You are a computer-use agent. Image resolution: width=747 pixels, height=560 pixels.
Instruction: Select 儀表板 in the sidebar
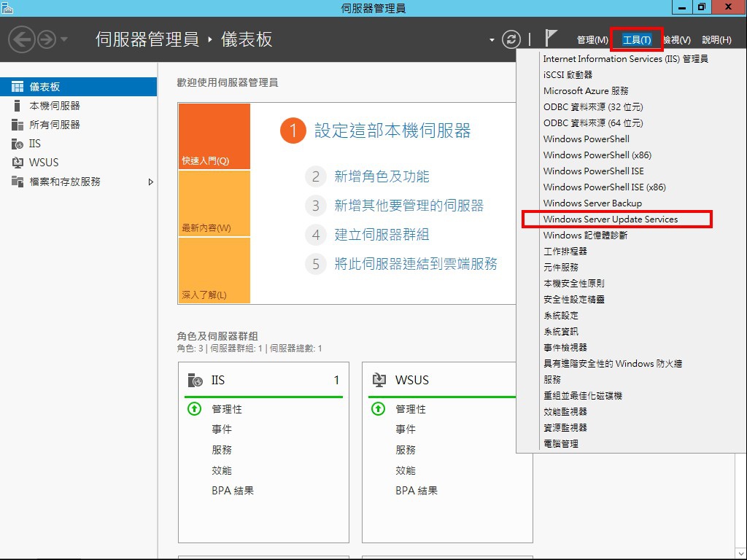click(78, 87)
